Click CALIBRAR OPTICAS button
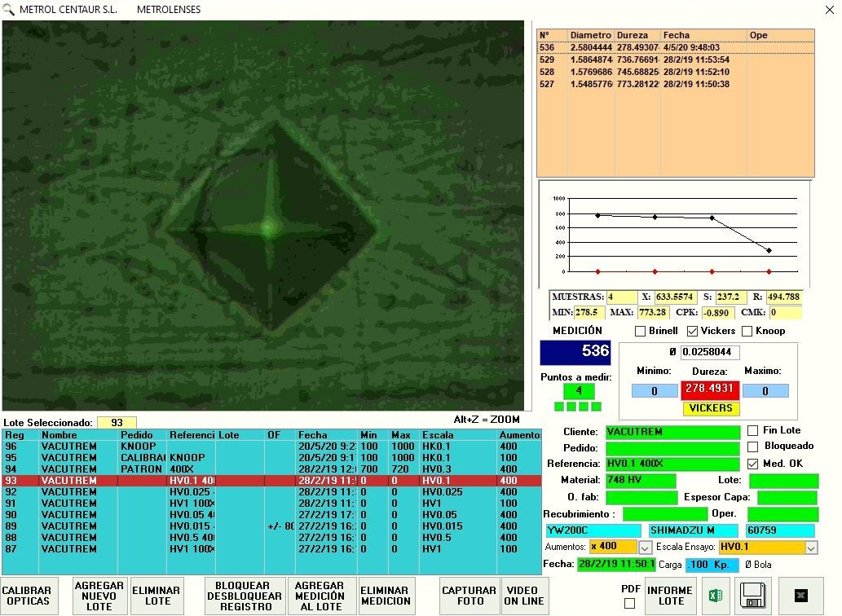The image size is (842, 616). pos(28,596)
